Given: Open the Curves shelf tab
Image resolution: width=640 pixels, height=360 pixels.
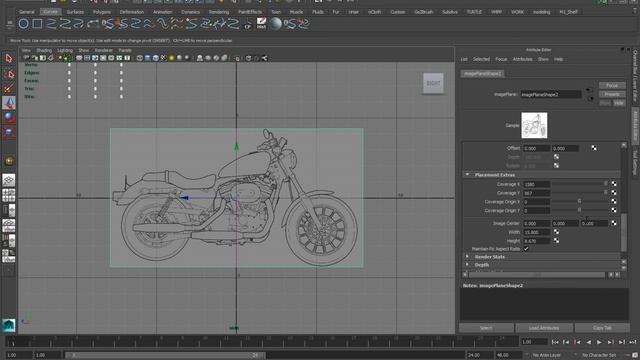Looking at the screenshot, I should [51, 12].
